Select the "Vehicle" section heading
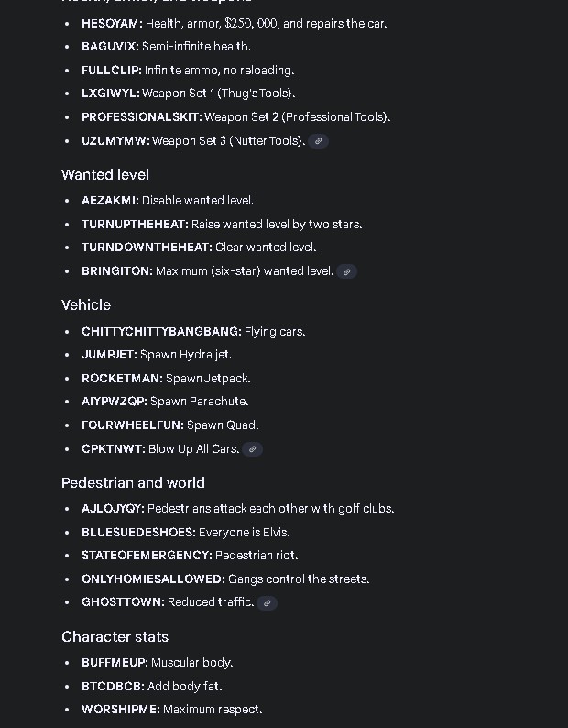This screenshot has width=568, height=728. pos(86,304)
